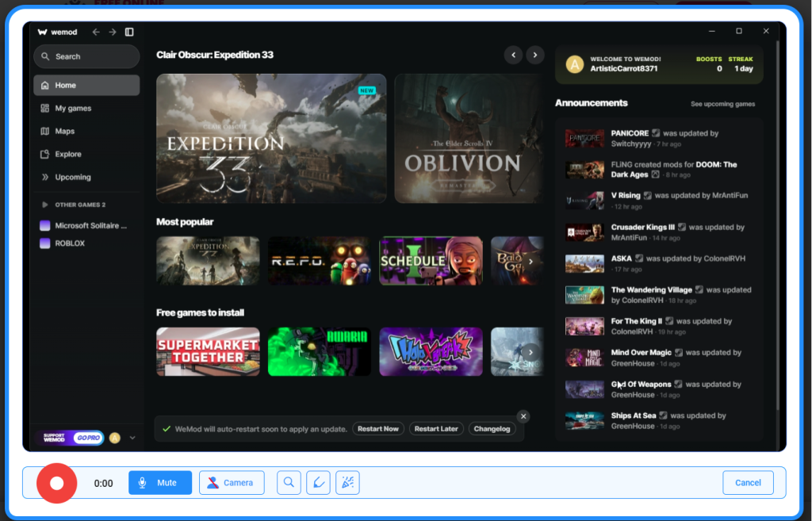
Task: Open the Expedition 33 featured banner
Action: pyautogui.click(x=271, y=138)
